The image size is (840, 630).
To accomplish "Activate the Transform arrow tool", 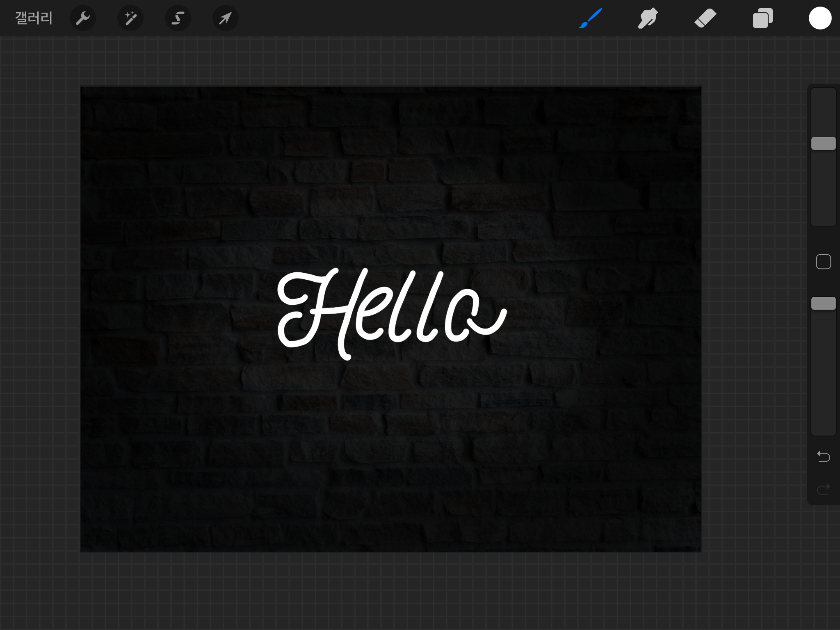I will (x=225, y=18).
